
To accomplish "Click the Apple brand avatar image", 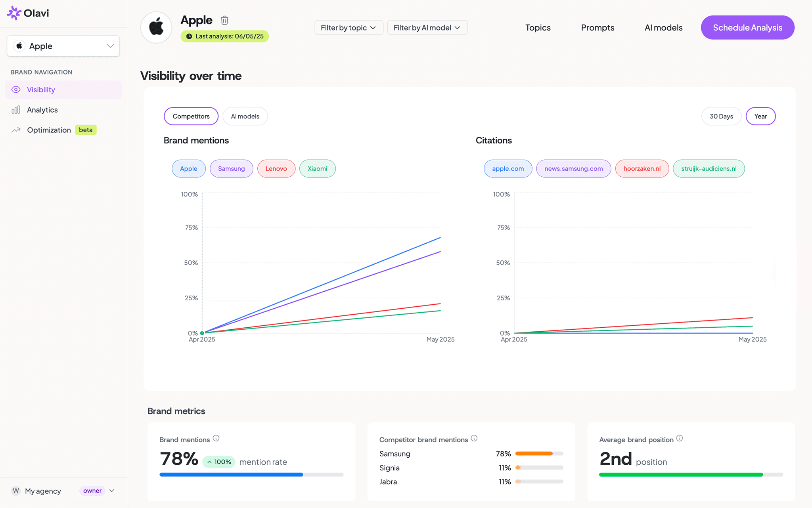I will pos(156,27).
